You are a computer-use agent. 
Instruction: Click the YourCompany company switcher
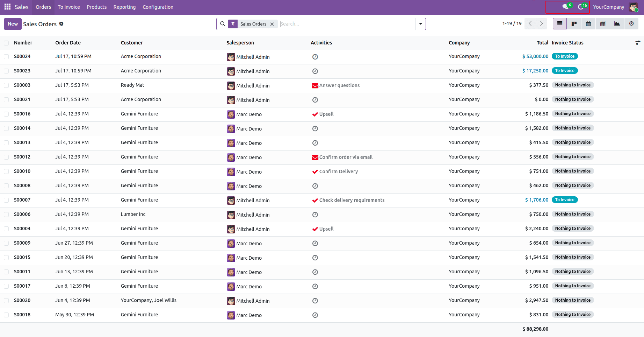click(608, 7)
